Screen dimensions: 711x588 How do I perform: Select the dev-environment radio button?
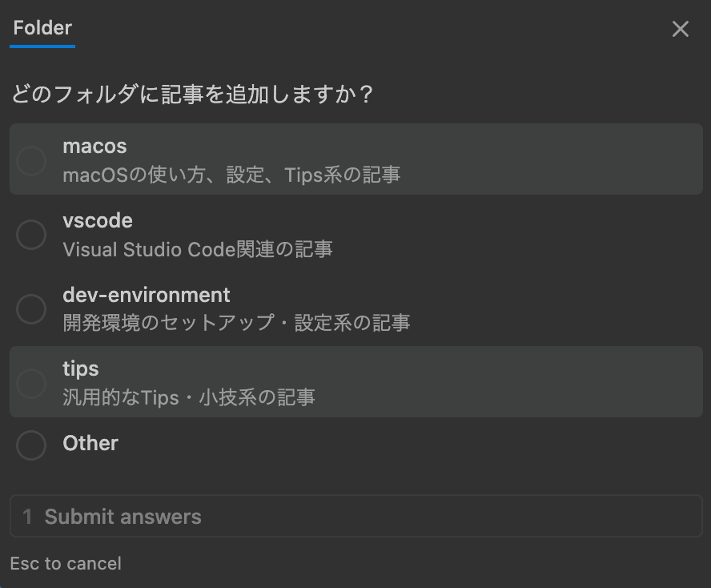point(31,309)
